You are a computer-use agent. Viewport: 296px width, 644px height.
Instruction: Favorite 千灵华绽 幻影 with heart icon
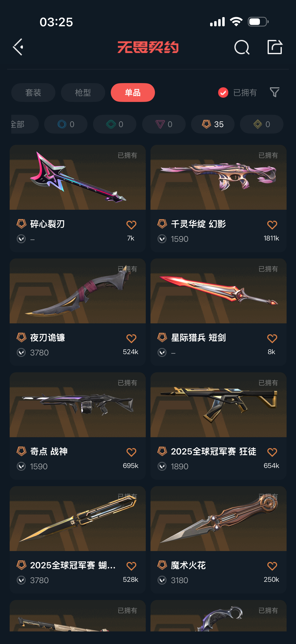272,225
